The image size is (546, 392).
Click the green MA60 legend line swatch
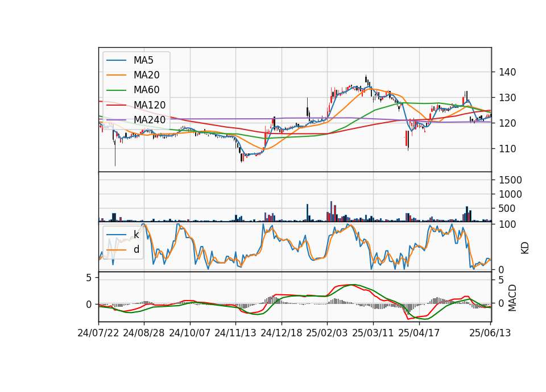point(116,90)
